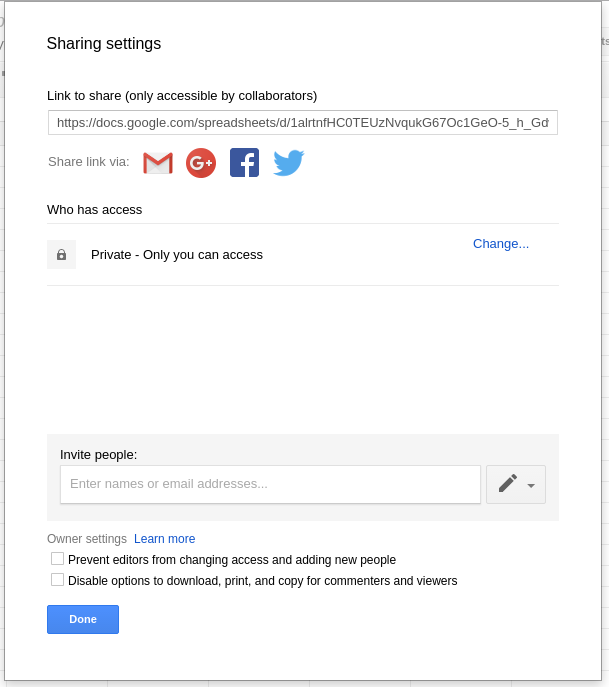Click the pencil edit-permission icon
Screen dimensions: 609x687
508,484
